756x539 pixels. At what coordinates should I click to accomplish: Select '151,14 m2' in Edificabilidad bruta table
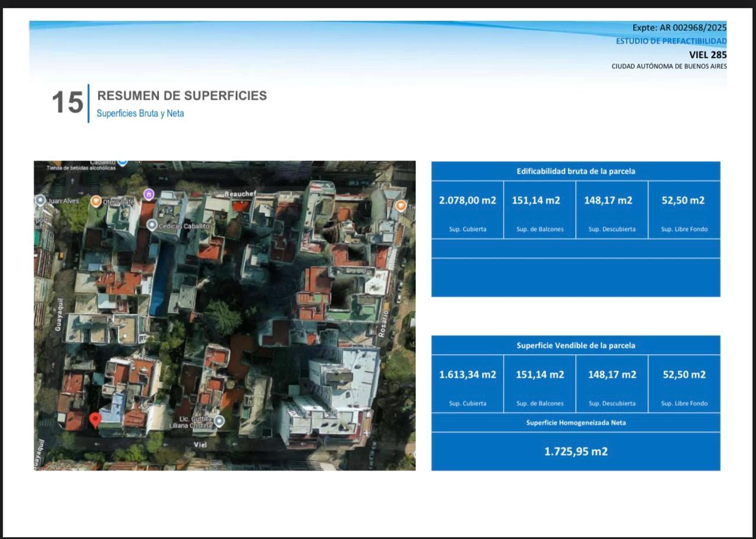536,200
